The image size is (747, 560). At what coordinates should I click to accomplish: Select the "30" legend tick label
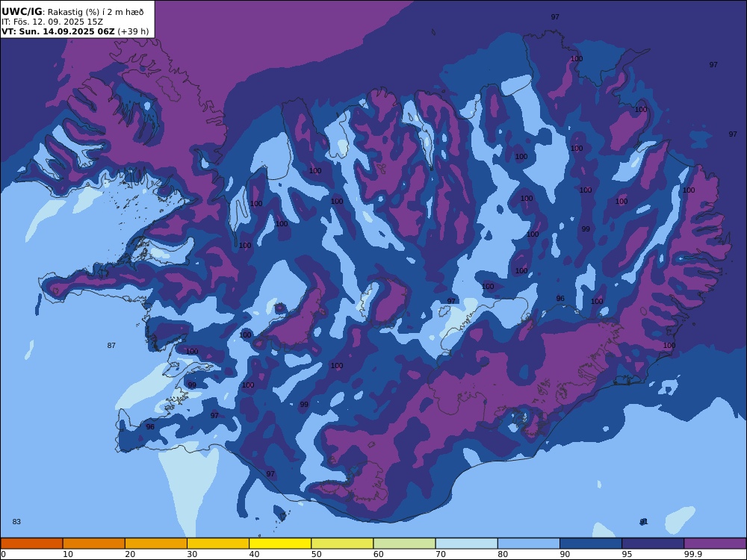coord(193,554)
